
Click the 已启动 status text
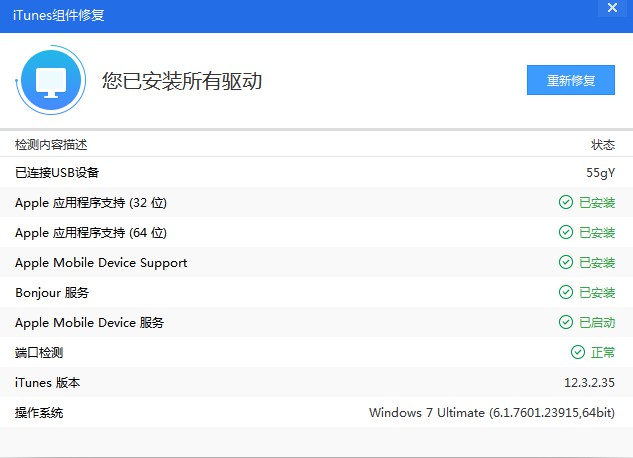[597, 322]
